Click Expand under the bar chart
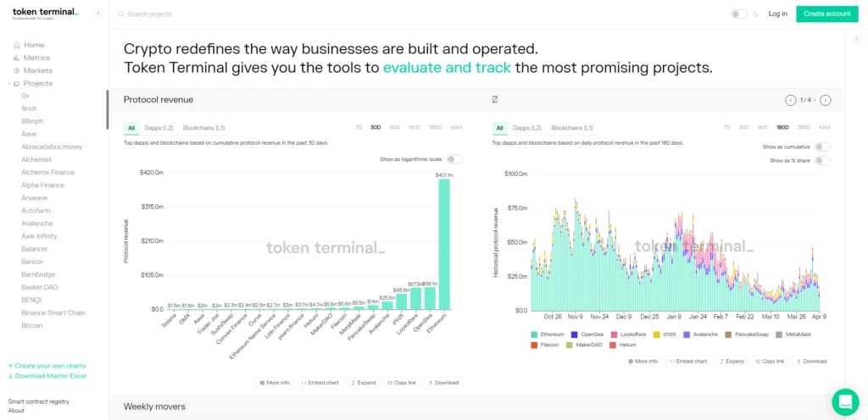868x420 pixels. pos(363,383)
